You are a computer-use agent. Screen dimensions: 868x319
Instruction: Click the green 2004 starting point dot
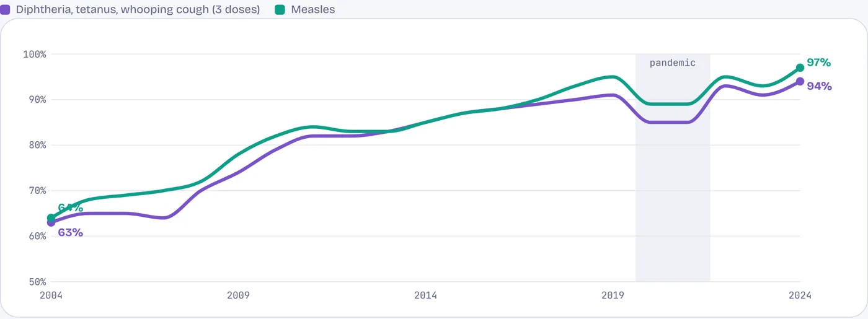pos(51,218)
